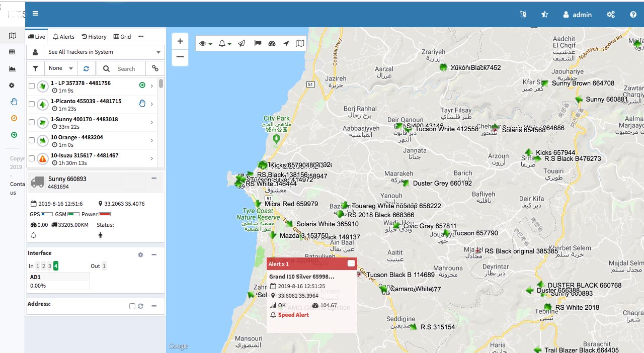The width and height of the screenshot is (644, 353).
Task: Click the filter funnel icon
Action: click(35, 68)
